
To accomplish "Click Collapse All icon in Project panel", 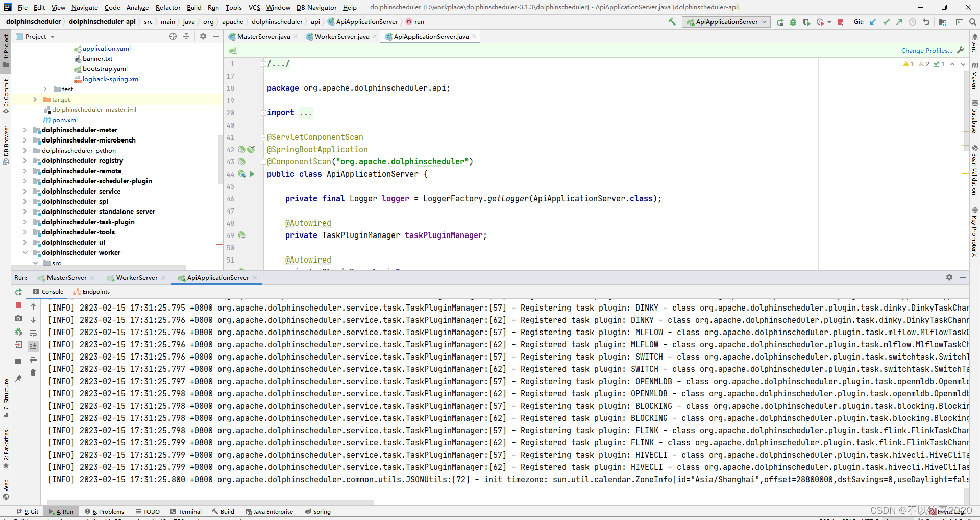I will (186, 36).
